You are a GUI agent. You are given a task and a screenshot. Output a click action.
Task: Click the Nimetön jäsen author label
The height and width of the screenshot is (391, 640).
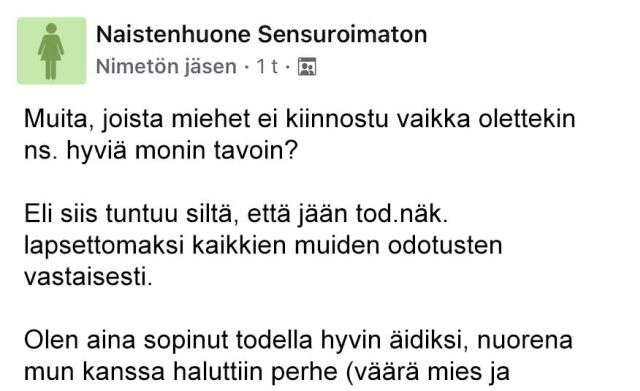point(166,67)
